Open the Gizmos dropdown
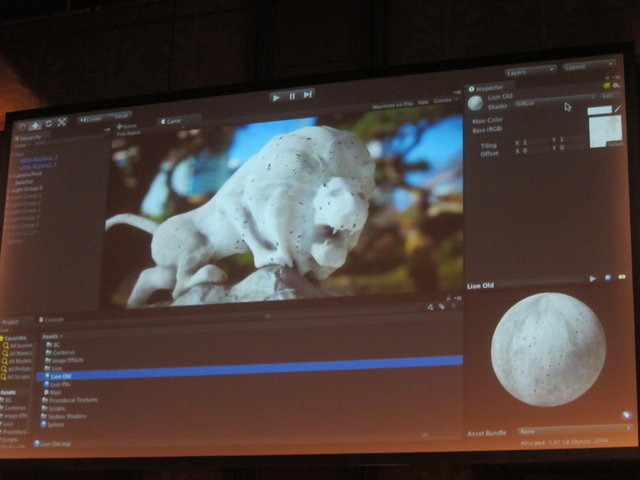The image size is (640, 480). [445, 100]
